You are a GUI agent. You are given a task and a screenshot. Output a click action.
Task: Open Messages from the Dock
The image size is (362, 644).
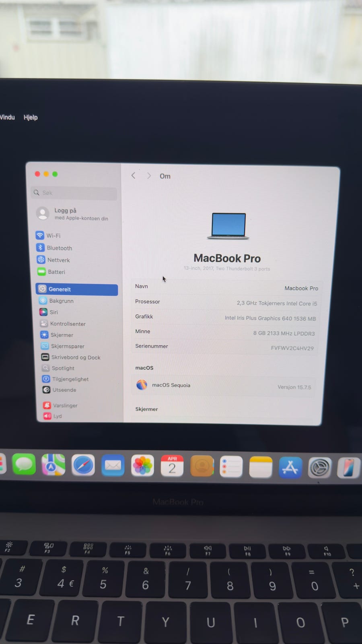tap(24, 464)
